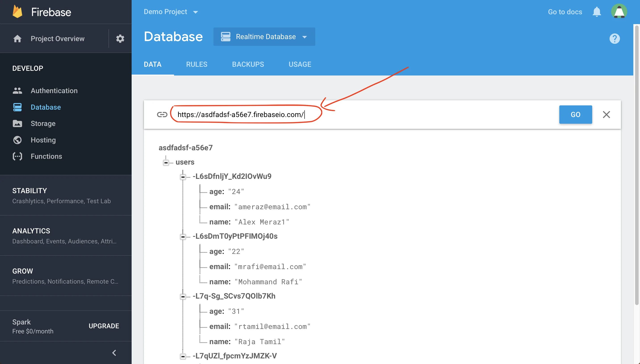The height and width of the screenshot is (364, 640).
Task: Open Hosting in the Develop menu
Action: click(43, 140)
